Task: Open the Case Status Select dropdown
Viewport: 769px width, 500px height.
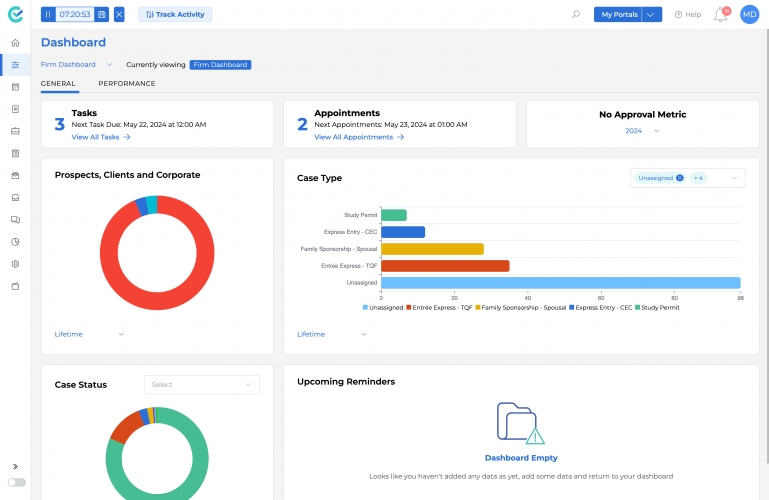Action: point(202,384)
